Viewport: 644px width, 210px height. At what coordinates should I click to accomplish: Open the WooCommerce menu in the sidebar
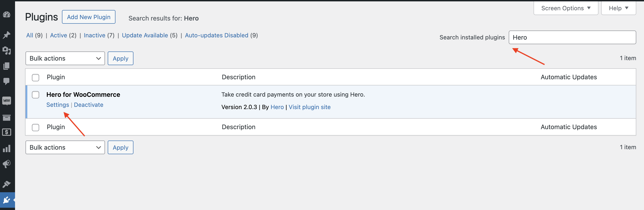point(7,101)
